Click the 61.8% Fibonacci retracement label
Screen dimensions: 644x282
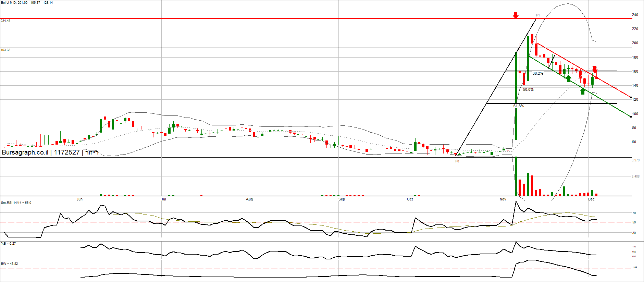(519, 106)
